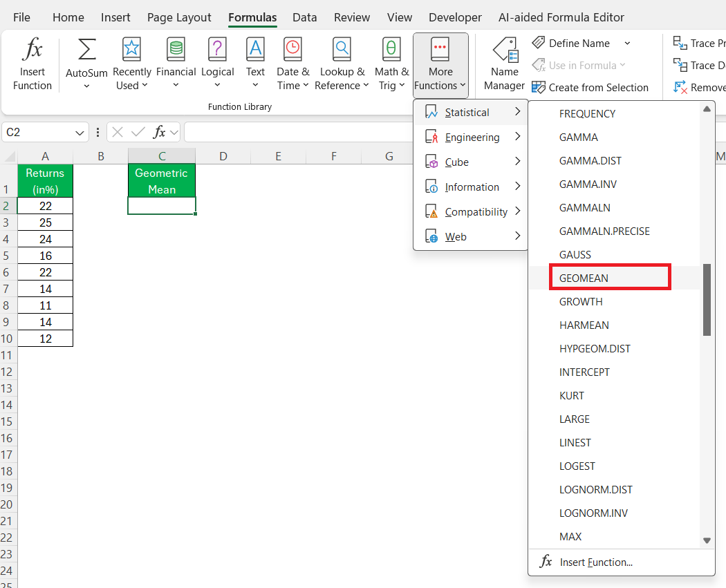Click the formula bar fx icon
Image resolution: width=726 pixels, height=588 pixels.
click(x=159, y=132)
